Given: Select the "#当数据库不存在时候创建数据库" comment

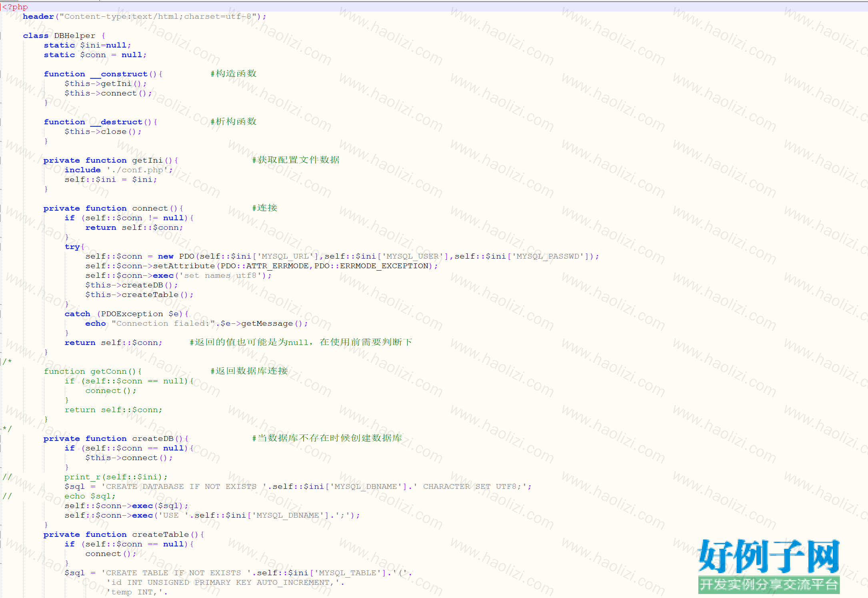Looking at the screenshot, I should point(327,438).
